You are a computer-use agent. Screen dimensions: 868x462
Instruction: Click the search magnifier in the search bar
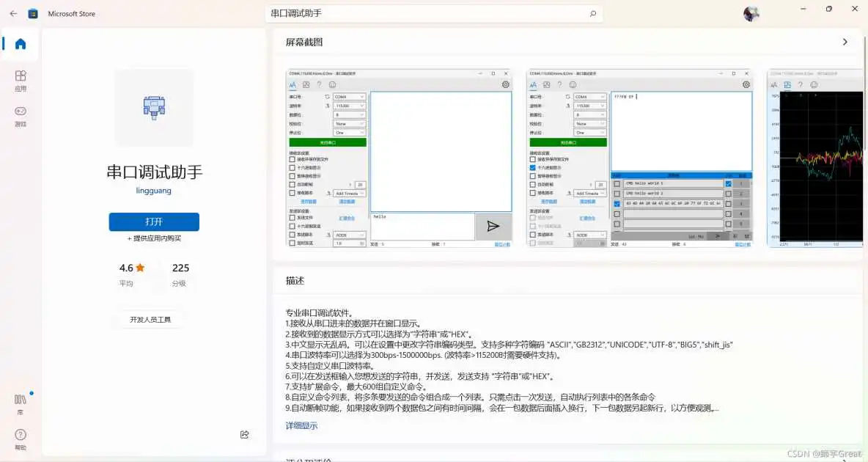point(592,13)
